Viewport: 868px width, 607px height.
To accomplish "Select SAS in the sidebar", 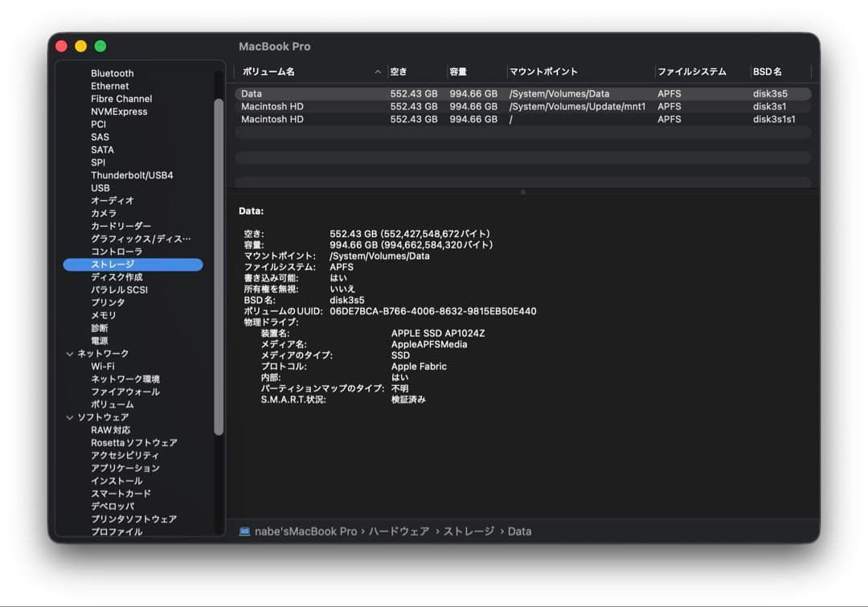I will pyautogui.click(x=100, y=137).
